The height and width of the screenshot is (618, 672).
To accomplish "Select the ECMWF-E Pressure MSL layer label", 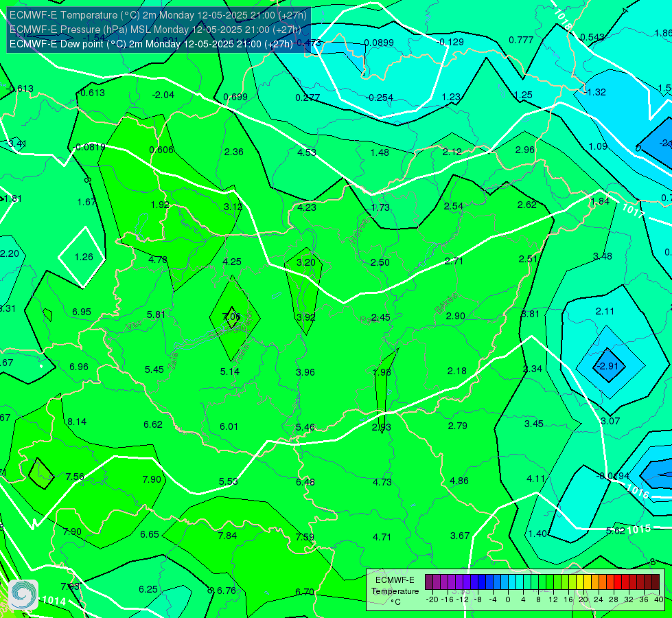I will click(x=155, y=30).
